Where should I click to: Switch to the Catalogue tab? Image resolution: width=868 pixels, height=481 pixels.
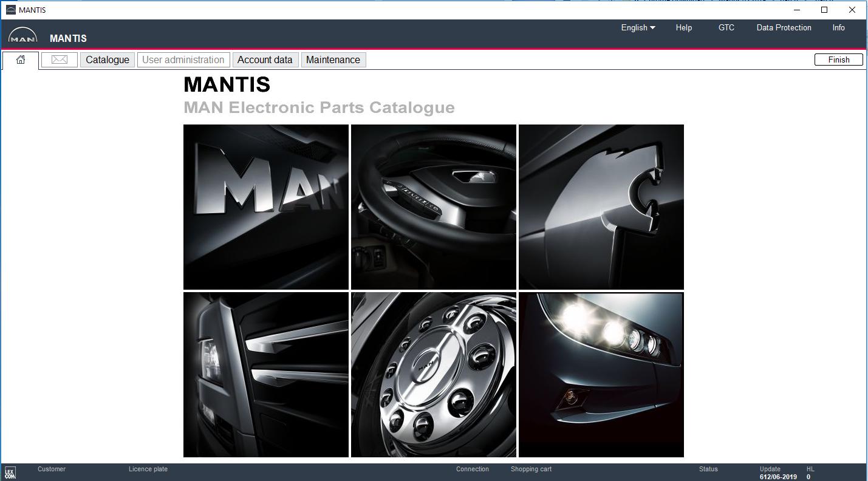[107, 60]
